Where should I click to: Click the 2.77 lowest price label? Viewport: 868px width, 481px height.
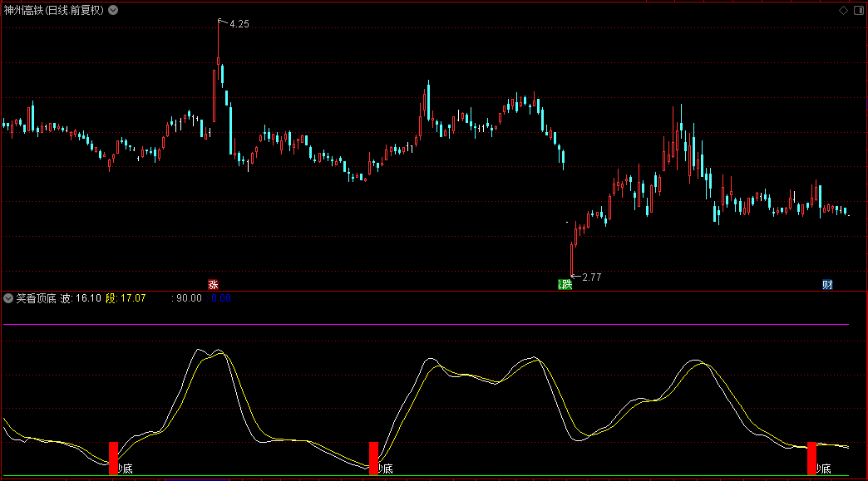tap(592, 277)
